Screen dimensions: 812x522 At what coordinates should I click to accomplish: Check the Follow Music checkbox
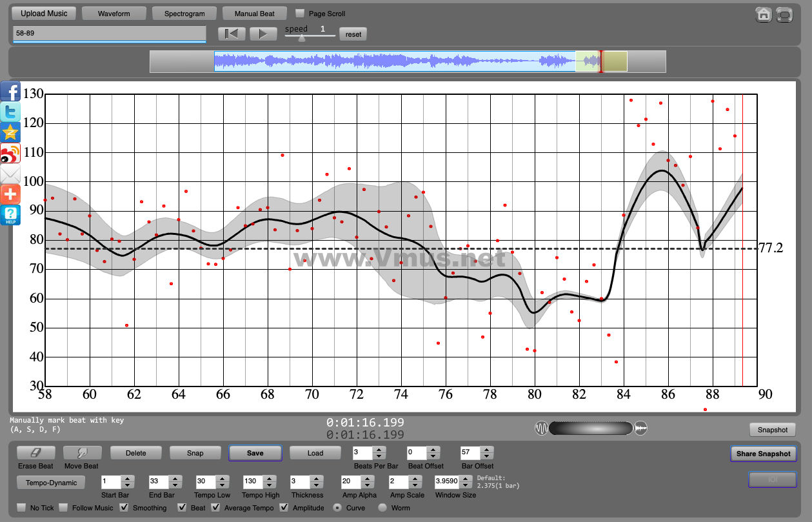point(63,507)
